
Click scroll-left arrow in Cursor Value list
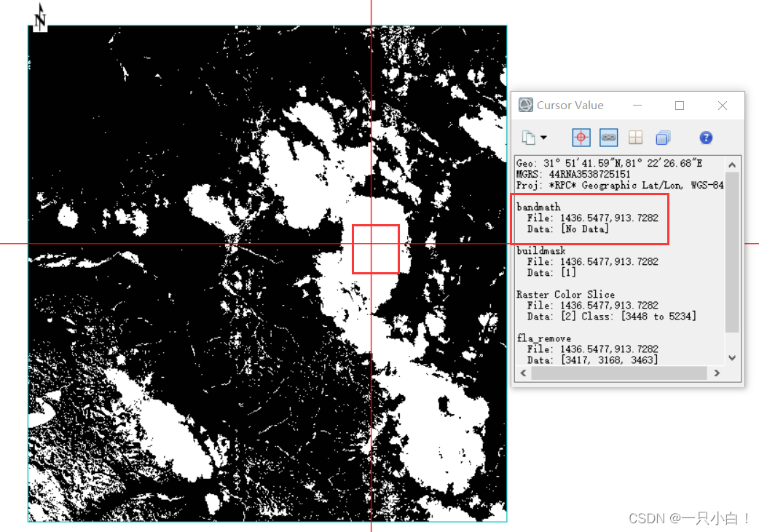coord(523,373)
